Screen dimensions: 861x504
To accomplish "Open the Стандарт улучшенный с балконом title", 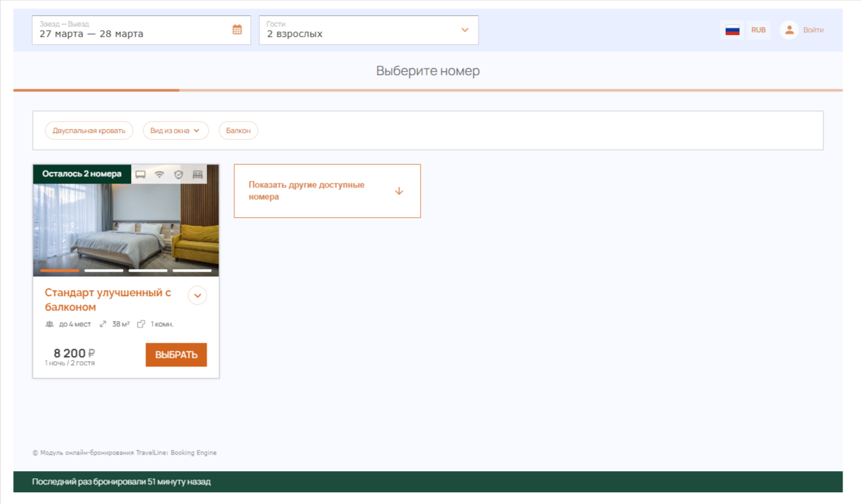I will point(108,300).
